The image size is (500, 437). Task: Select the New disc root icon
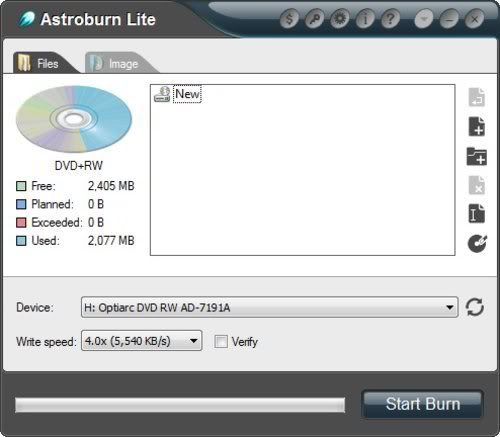(x=162, y=94)
